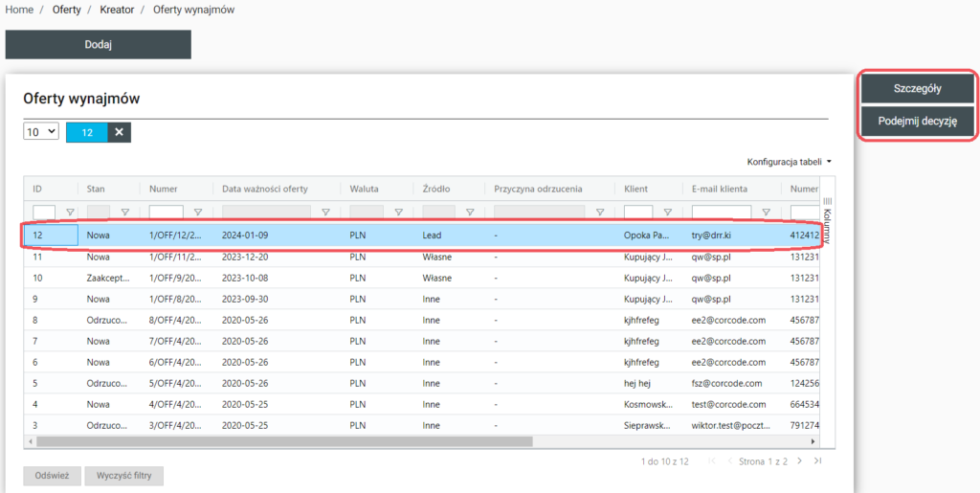Image resolution: width=980 pixels, height=493 pixels.
Task: Click the Dodaj button
Action: pos(99,45)
